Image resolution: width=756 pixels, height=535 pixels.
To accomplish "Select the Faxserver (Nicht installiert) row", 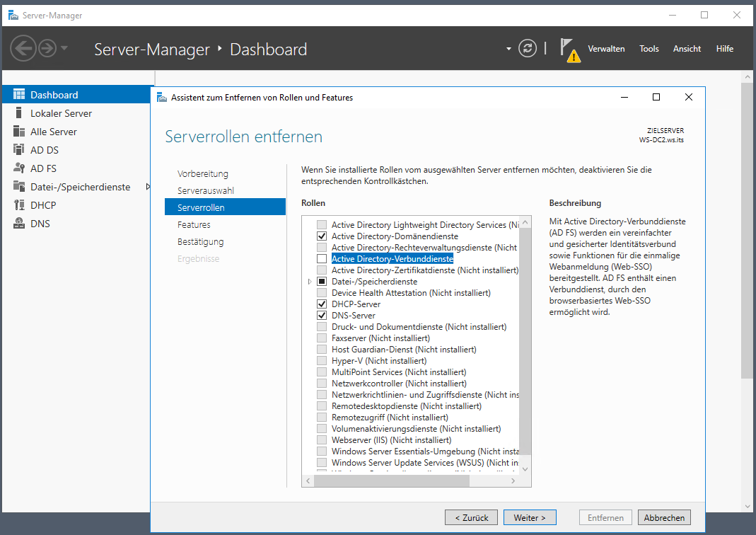I will pos(380,338).
